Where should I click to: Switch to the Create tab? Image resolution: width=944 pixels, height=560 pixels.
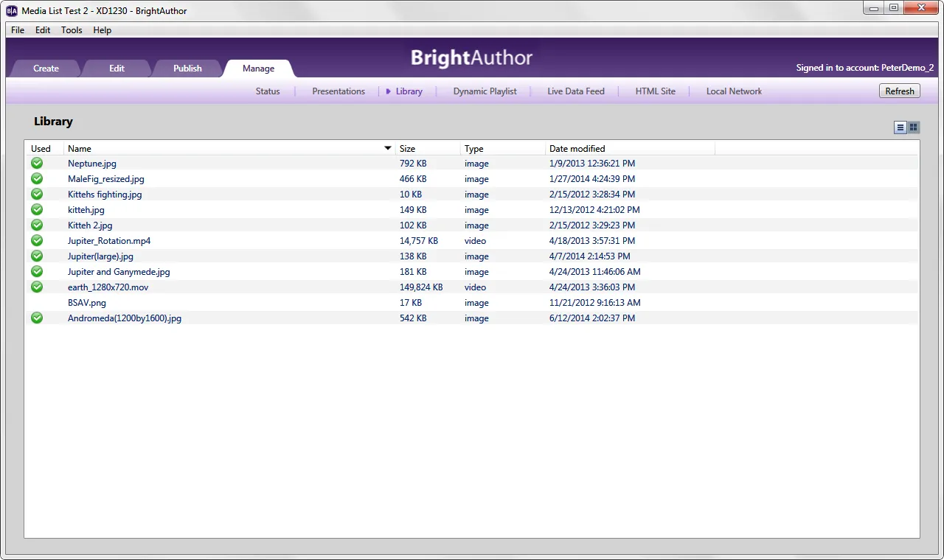(x=46, y=69)
